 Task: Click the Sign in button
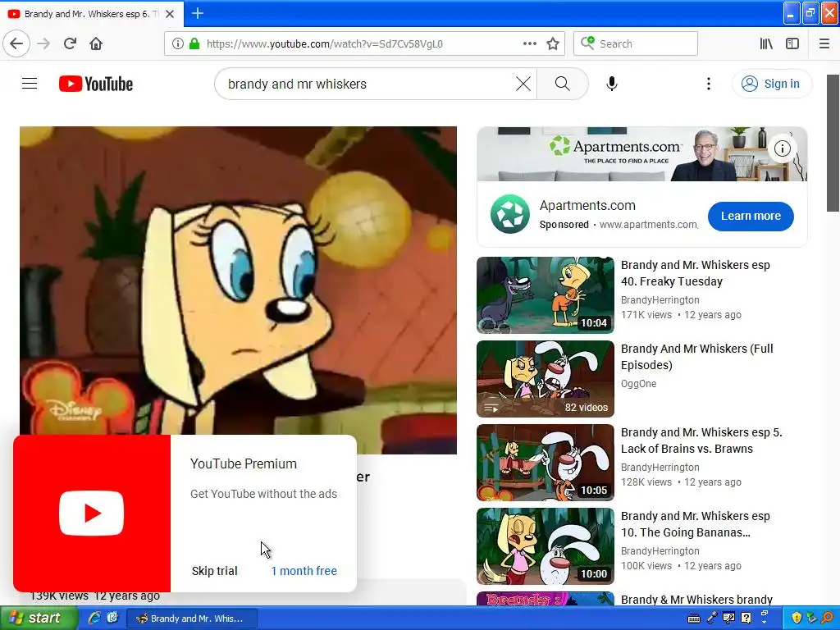771,84
